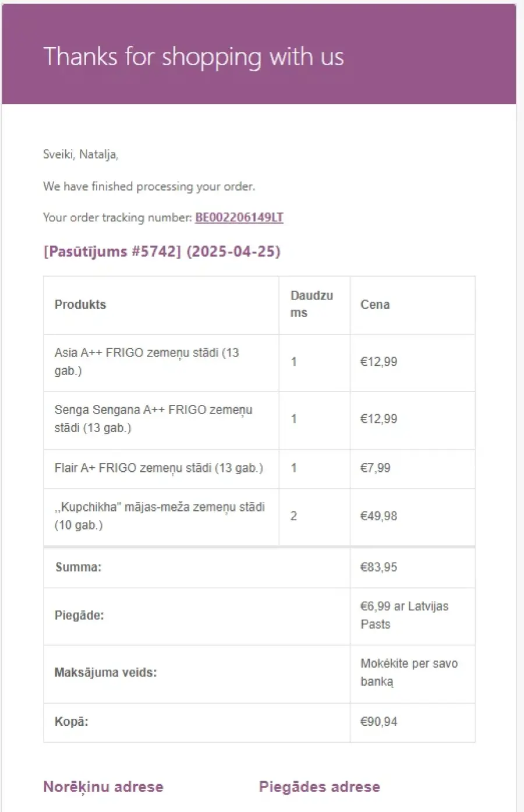The image size is (524, 812).
Task: Open order heading Pasūtījums #5742
Action: point(162,251)
